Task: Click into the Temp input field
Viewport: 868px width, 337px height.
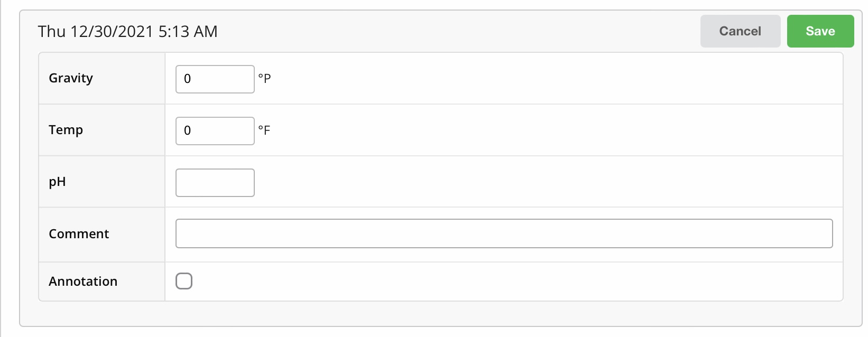Action: click(x=215, y=131)
